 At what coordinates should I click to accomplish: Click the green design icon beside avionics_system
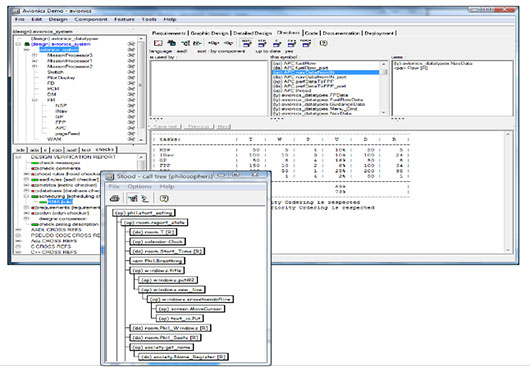(x=27, y=44)
